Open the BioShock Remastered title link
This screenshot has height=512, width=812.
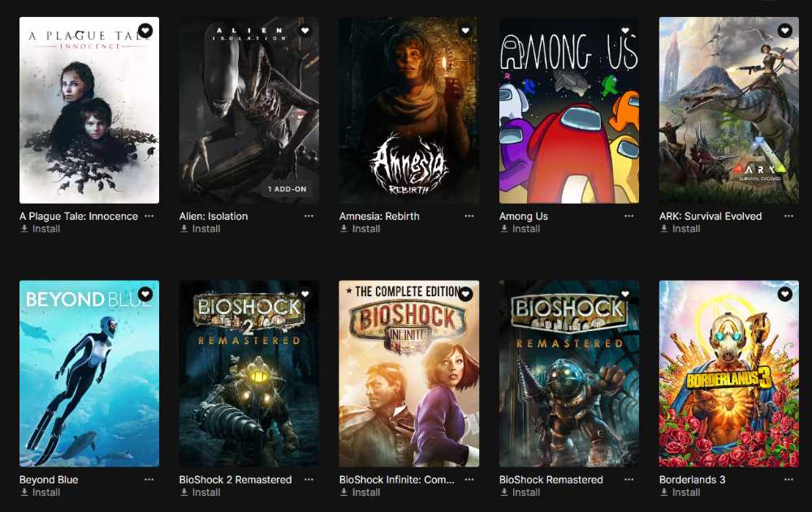tap(551, 480)
